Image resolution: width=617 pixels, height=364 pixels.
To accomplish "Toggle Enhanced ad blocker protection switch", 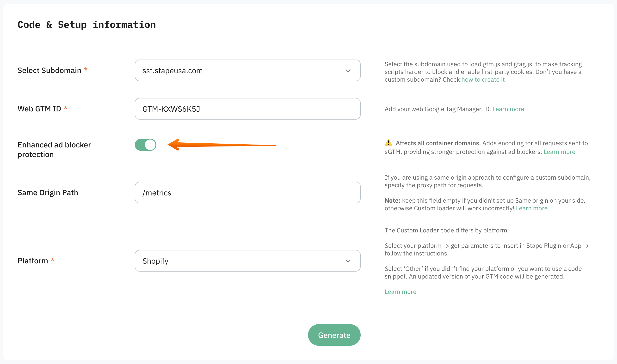I will pyautogui.click(x=146, y=145).
